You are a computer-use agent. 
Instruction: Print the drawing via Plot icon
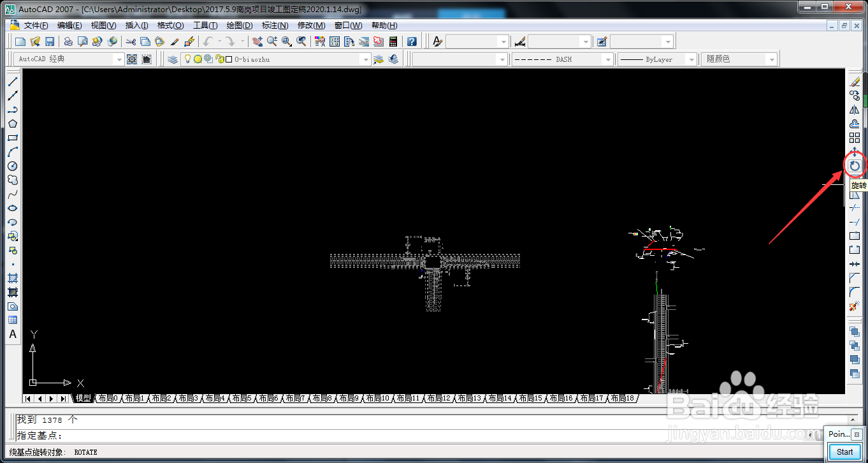68,41
